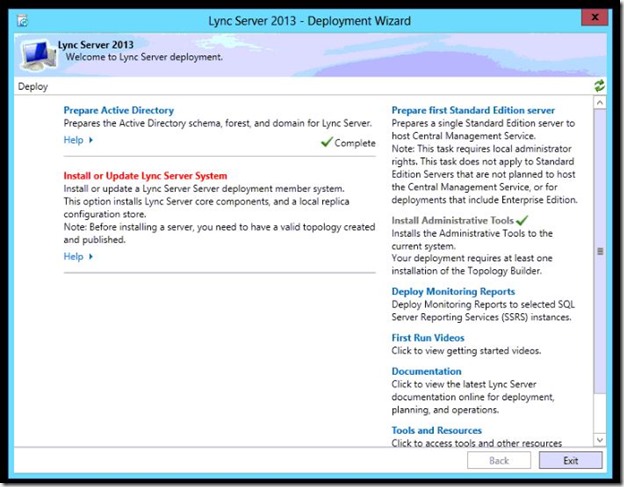Click the vertical scrollbar thumb
The height and width of the screenshot is (487, 624).
pos(600,251)
